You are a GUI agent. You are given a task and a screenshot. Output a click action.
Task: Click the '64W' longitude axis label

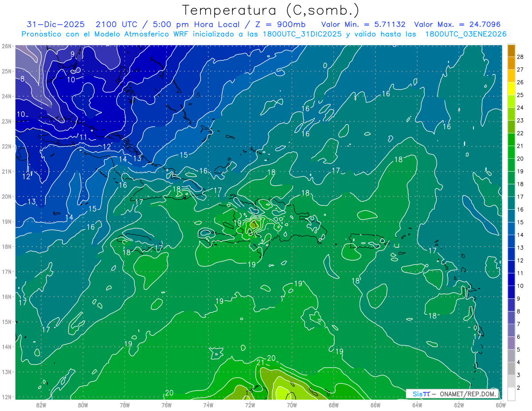pos(417,405)
